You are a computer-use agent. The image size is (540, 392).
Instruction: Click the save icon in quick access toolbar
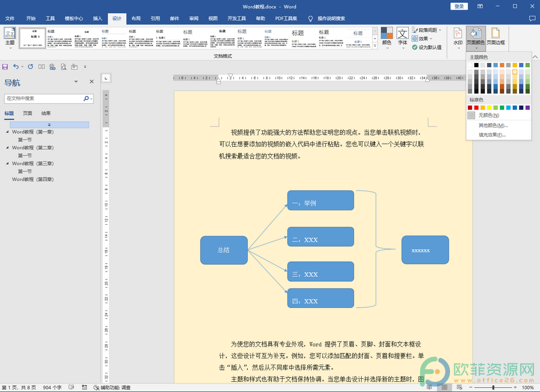(5, 67)
